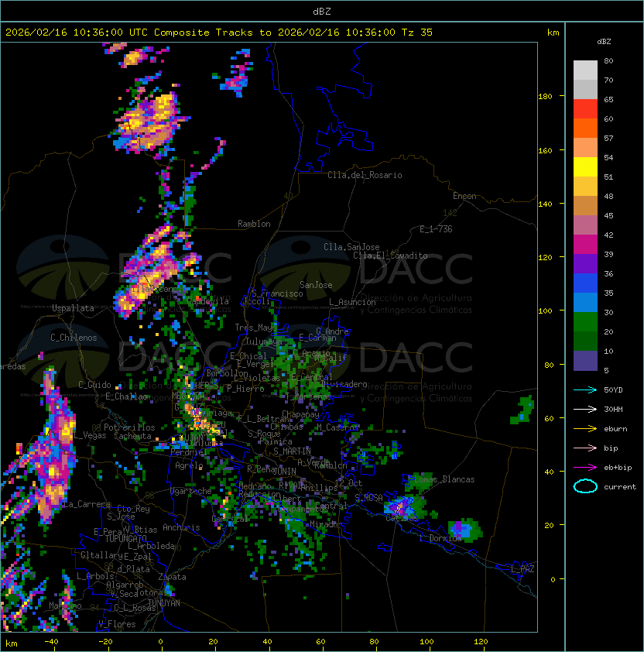The image size is (644, 652).
Task: Click the E_1-736 map label
Action: click(436, 229)
